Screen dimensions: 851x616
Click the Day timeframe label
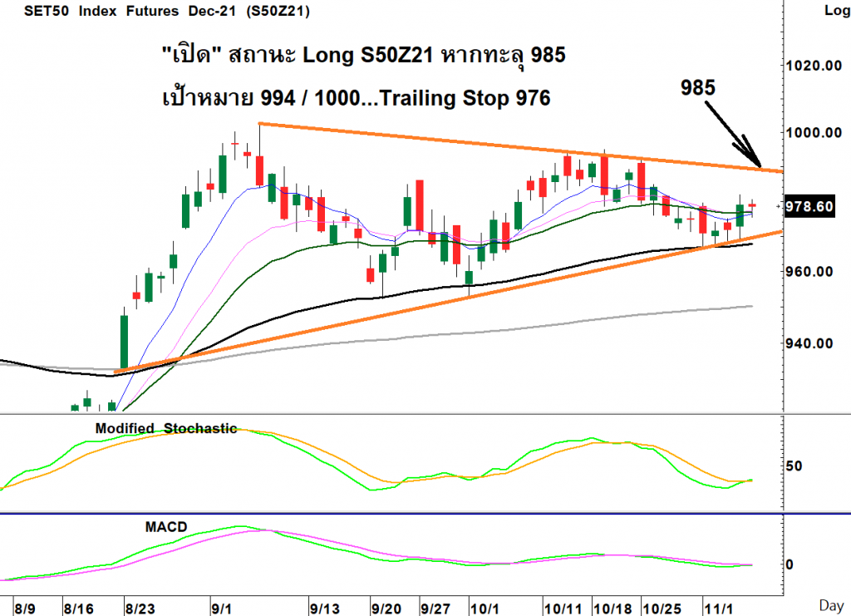pos(831,606)
